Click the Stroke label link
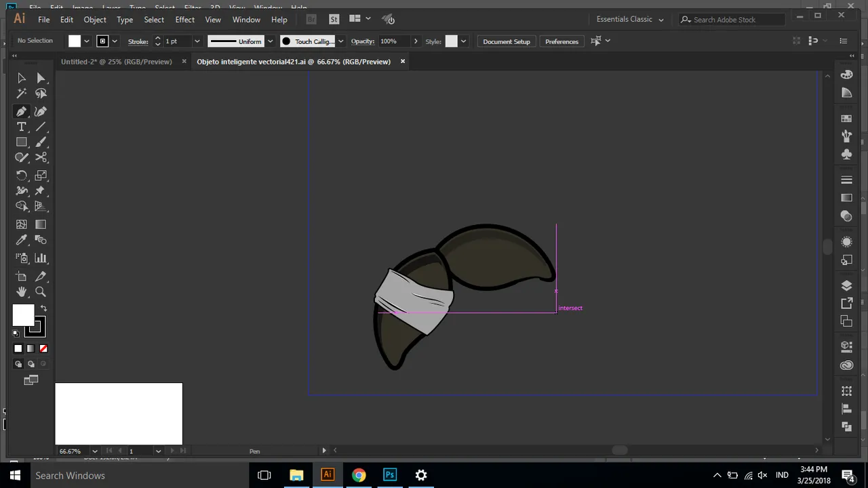 pos(138,41)
